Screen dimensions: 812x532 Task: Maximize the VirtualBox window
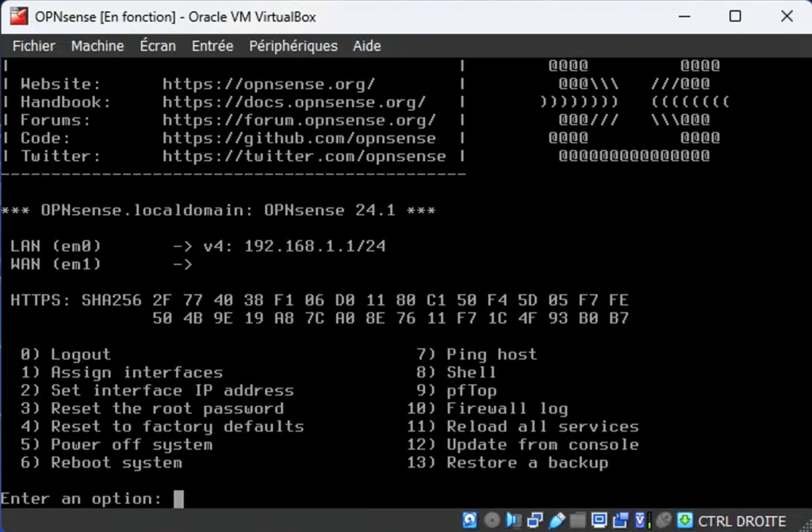coord(735,17)
